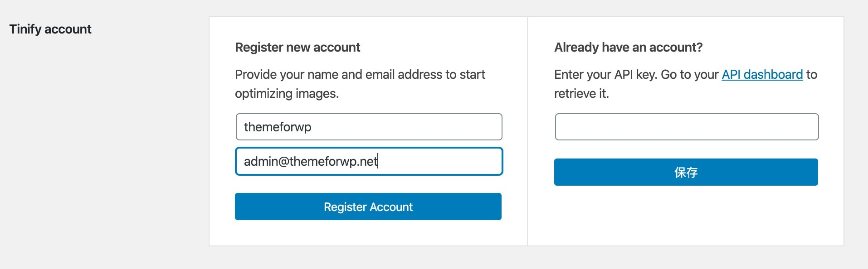
Task: Click the empty API key field
Action: (687, 127)
